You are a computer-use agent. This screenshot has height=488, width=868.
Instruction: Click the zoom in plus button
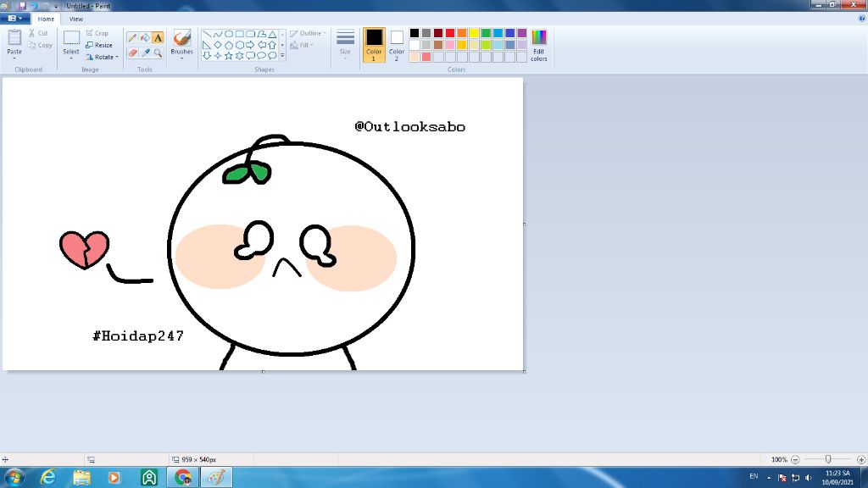coord(861,460)
